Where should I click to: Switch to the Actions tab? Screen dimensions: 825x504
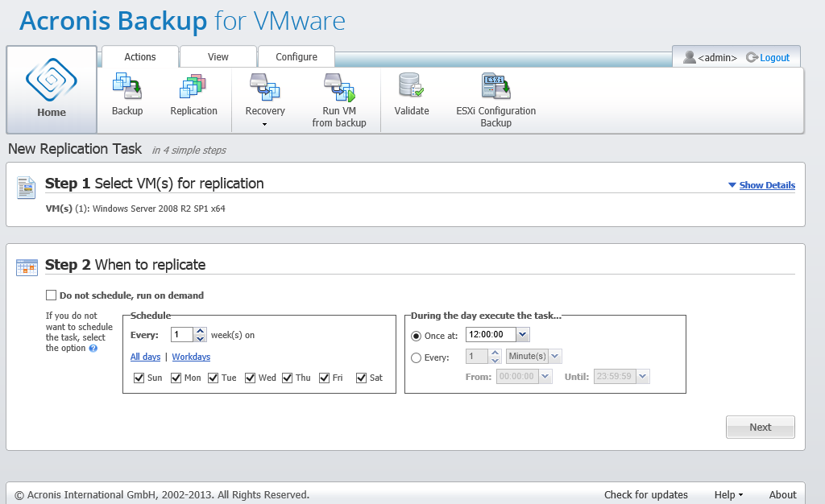tap(140, 56)
